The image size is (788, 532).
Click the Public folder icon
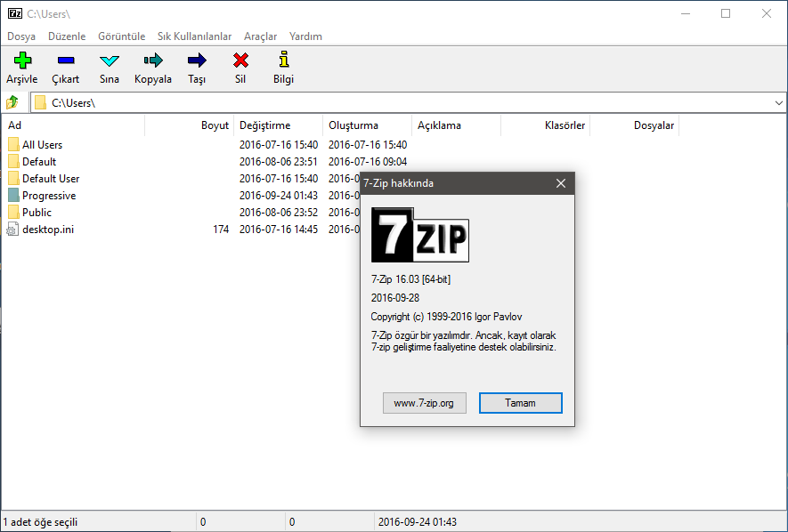pos(13,213)
